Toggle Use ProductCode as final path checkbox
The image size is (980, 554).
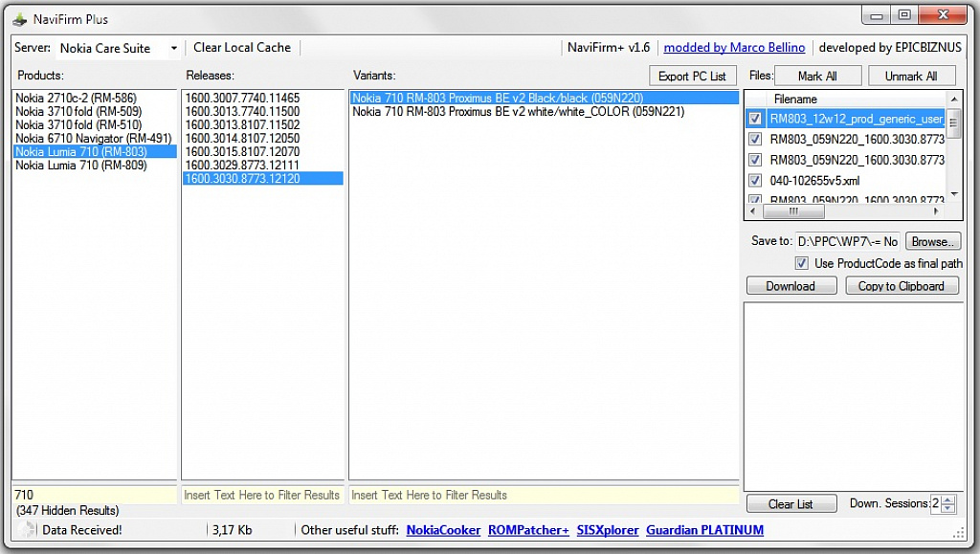(801, 263)
